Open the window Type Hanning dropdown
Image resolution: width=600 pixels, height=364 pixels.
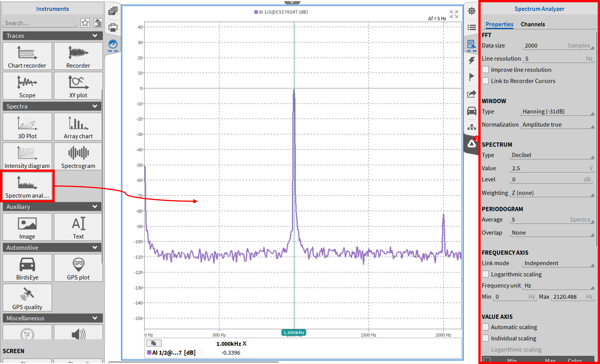coord(557,111)
